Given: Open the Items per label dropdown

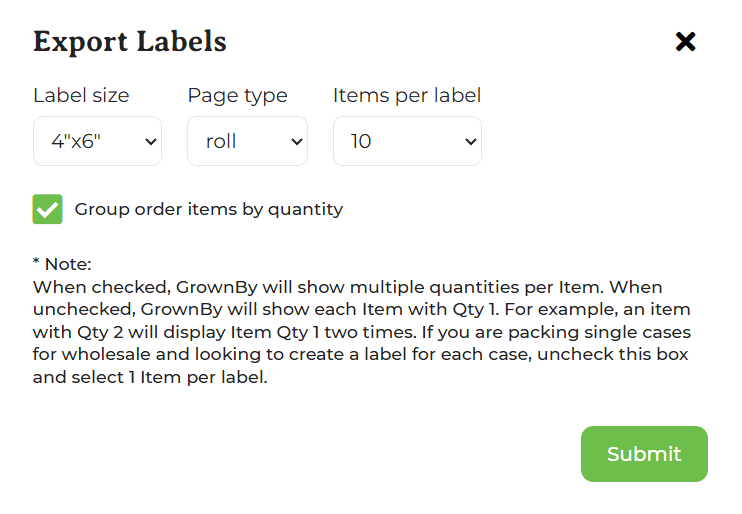Looking at the screenshot, I should [406, 141].
